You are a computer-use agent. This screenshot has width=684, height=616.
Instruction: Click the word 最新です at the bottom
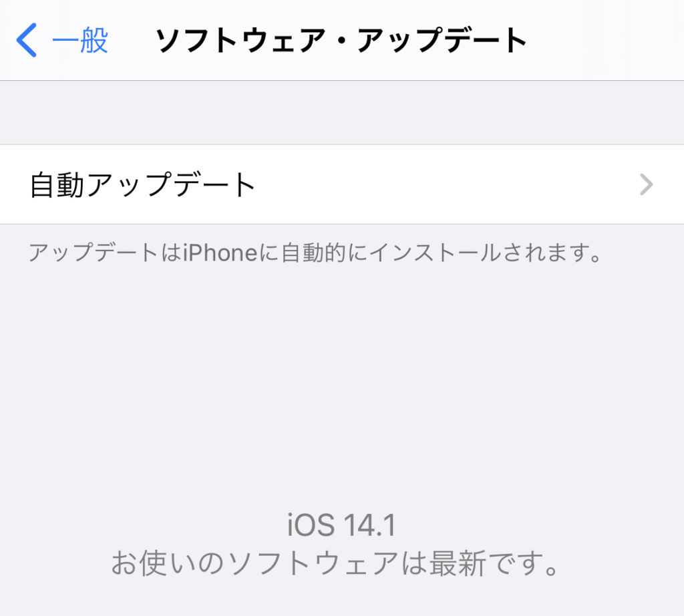[x=494, y=563]
